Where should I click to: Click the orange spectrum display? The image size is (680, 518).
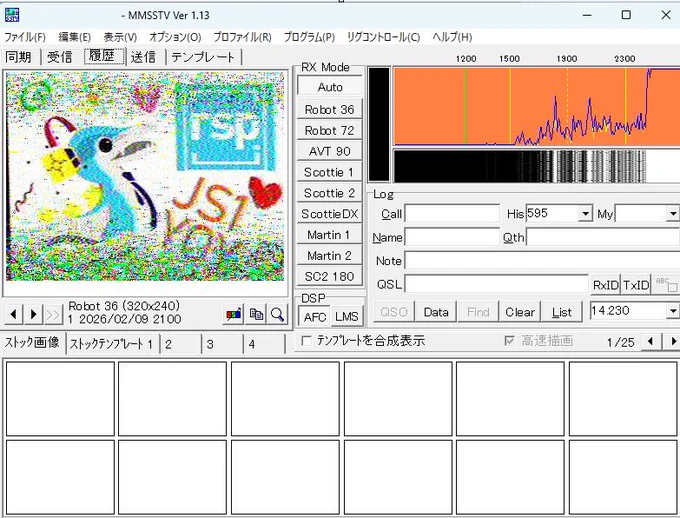(536, 107)
